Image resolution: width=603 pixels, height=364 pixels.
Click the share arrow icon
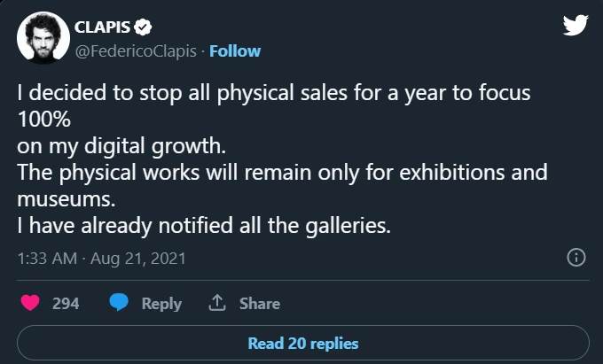point(215,303)
